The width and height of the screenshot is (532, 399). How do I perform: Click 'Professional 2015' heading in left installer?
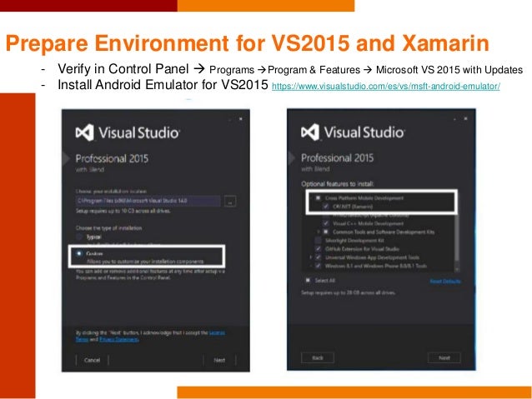click(x=112, y=158)
